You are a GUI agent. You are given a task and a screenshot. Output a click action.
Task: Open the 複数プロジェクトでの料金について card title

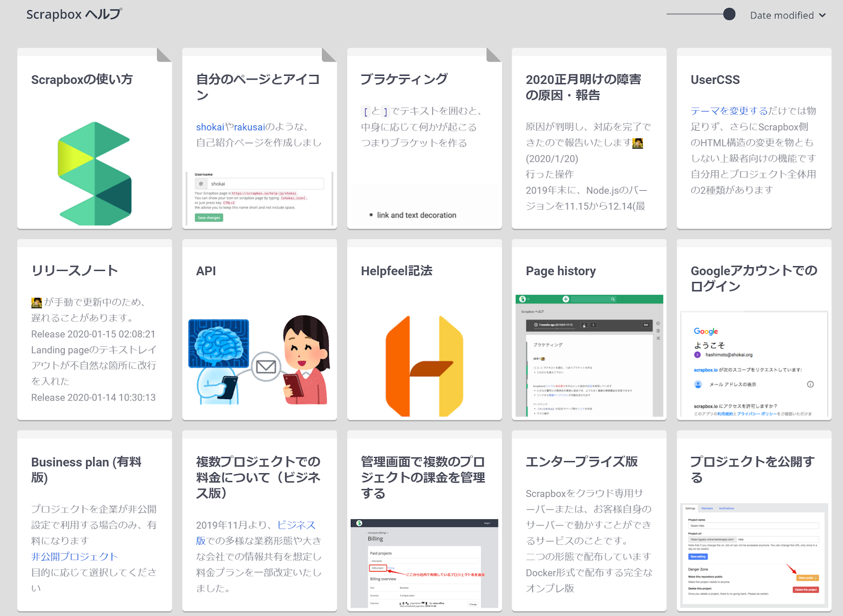[x=258, y=477]
